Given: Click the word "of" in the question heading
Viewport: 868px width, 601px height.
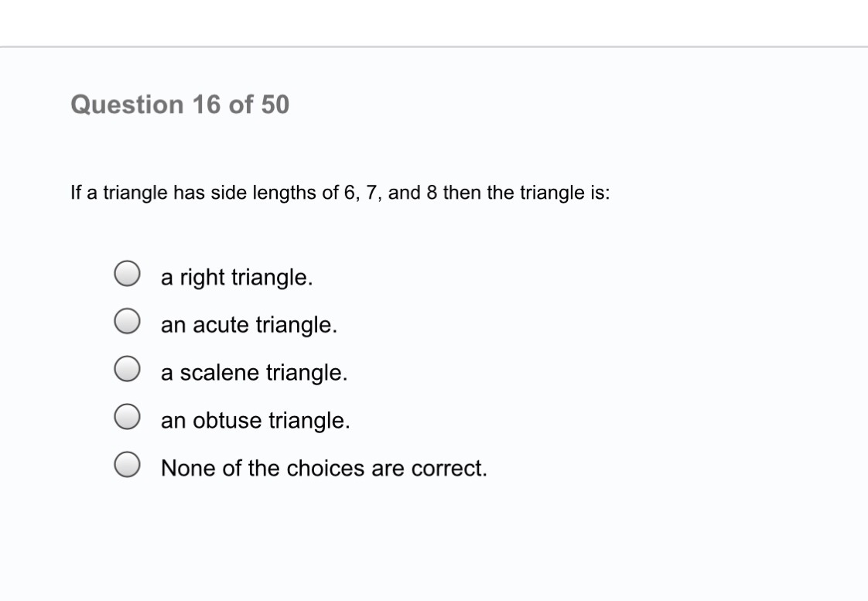Looking at the screenshot, I should click(x=241, y=104).
